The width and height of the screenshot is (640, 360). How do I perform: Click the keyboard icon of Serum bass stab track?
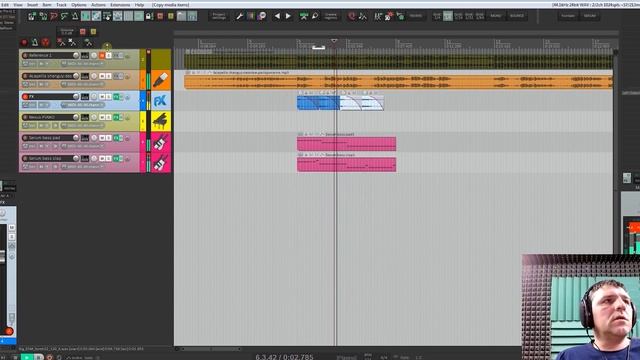tap(161, 163)
